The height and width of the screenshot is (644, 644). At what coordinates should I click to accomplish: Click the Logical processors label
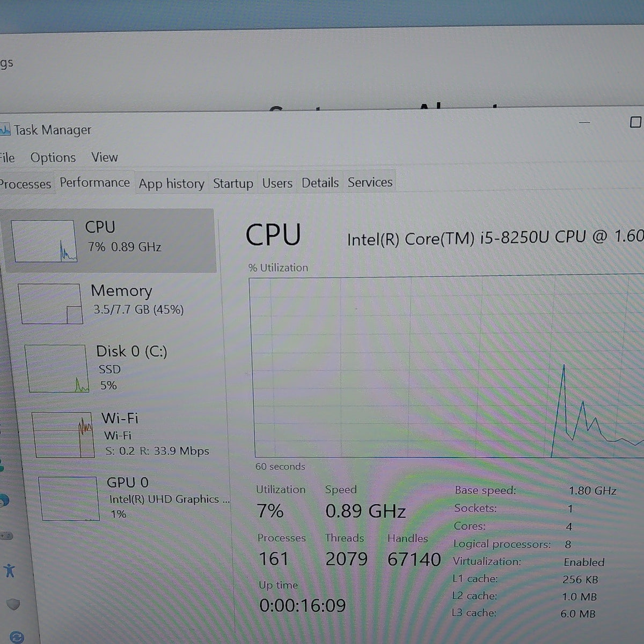[502, 544]
